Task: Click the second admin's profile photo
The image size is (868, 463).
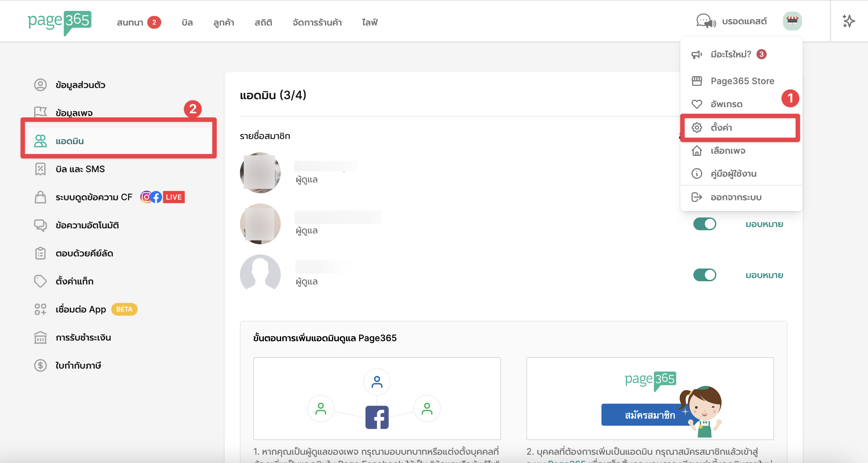Action: (x=260, y=224)
